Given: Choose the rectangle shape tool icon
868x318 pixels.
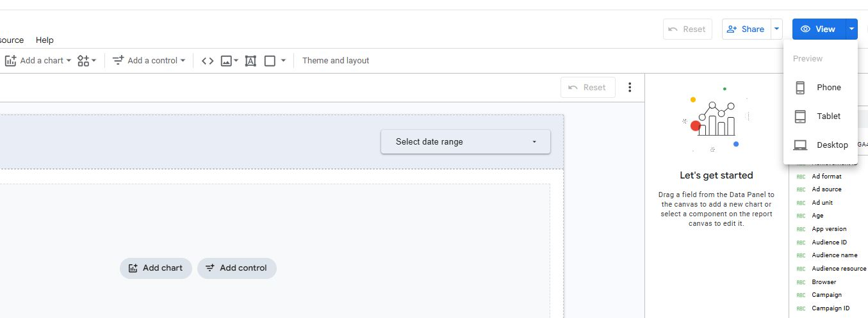Looking at the screenshot, I should [270, 61].
